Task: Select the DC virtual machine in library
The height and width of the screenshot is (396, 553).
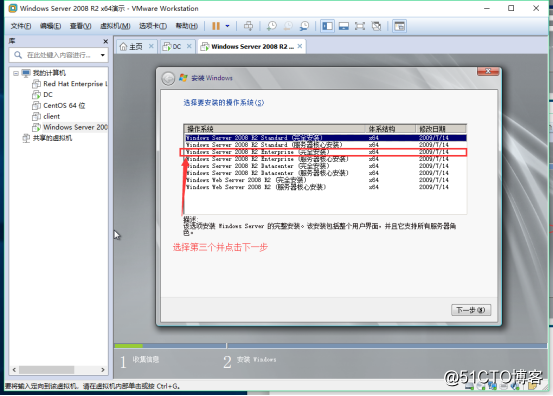Action: pos(48,95)
